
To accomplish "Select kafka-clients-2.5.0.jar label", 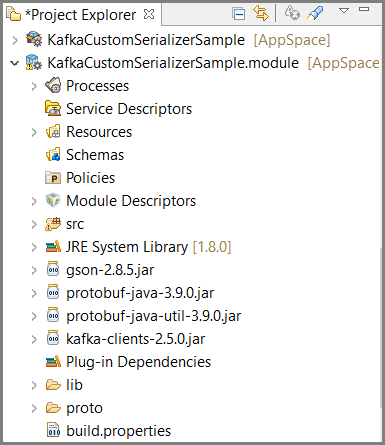I will pyautogui.click(x=136, y=339).
